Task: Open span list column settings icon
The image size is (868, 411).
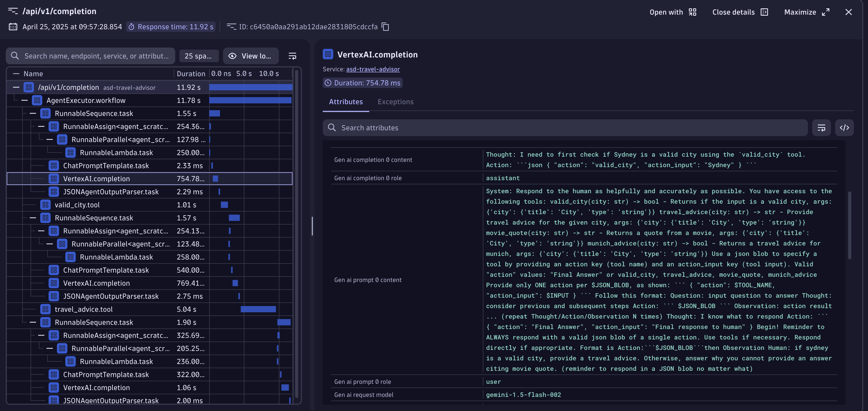Action: [292, 56]
